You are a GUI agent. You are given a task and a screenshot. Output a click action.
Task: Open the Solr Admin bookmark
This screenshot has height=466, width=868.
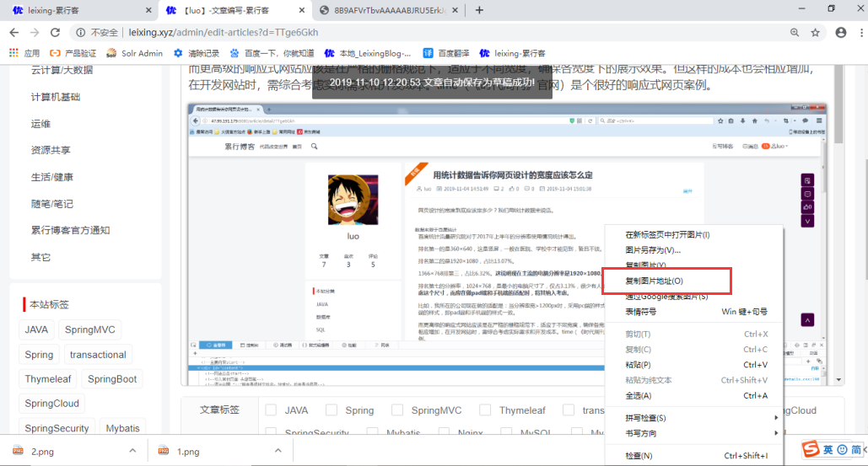click(x=134, y=53)
